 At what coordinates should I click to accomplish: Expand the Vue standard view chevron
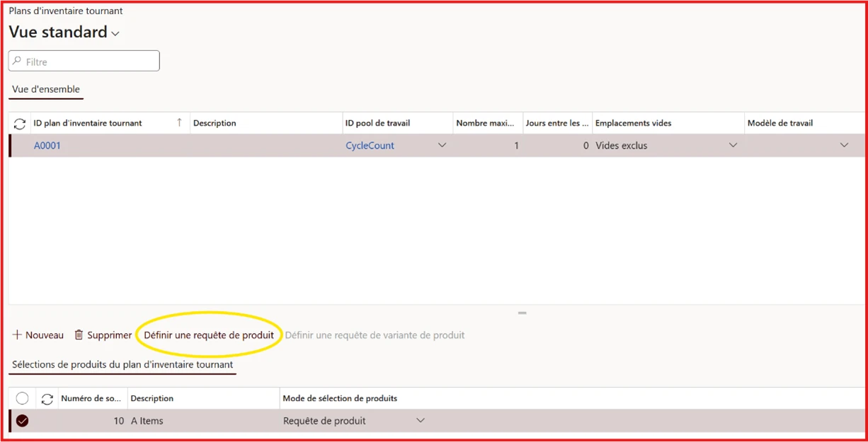(x=115, y=34)
